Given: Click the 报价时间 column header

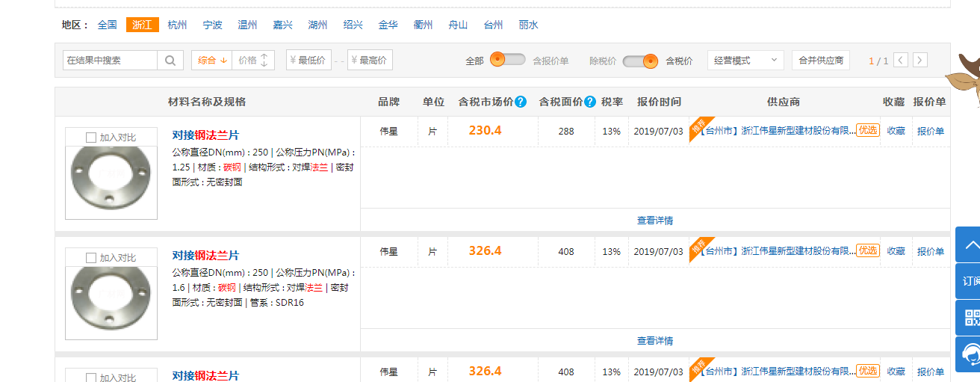Looking at the screenshot, I should 659,102.
